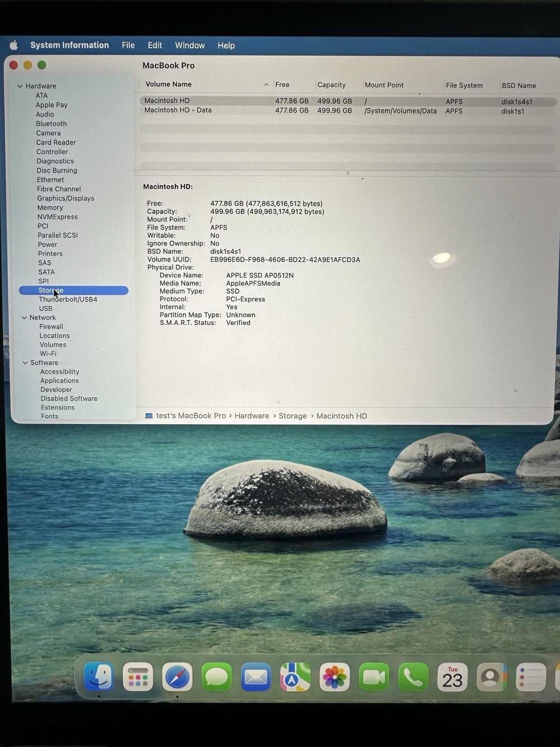Select Fibre Channel in the sidebar
The width and height of the screenshot is (560, 747).
[59, 189]
